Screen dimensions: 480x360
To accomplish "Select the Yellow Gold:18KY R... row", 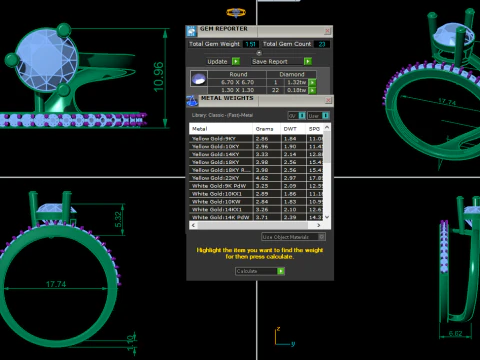I will click(256, 170).
